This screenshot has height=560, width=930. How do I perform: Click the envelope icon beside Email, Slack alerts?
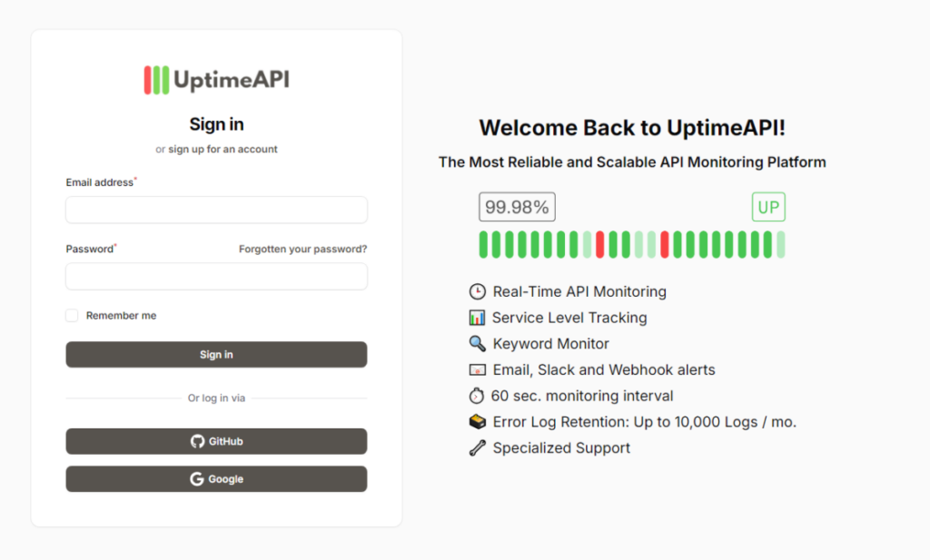(x=477, y=370)
